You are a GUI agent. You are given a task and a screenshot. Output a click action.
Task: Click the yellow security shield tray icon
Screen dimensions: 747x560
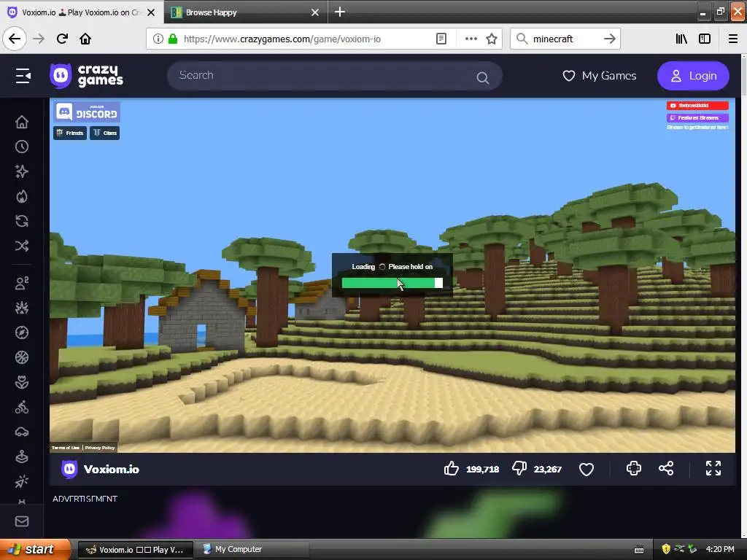pyautogui.click(x=666, y=549)
